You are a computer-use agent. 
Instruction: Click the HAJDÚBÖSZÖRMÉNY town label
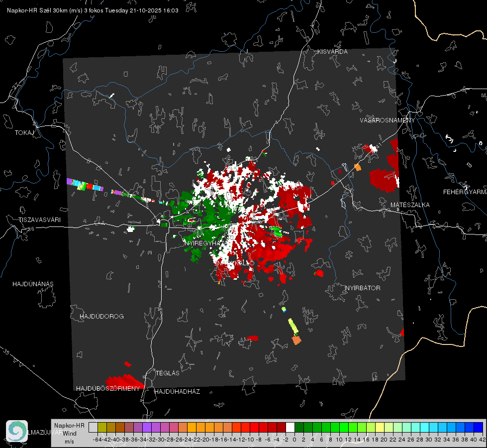(x=108, y=388)
